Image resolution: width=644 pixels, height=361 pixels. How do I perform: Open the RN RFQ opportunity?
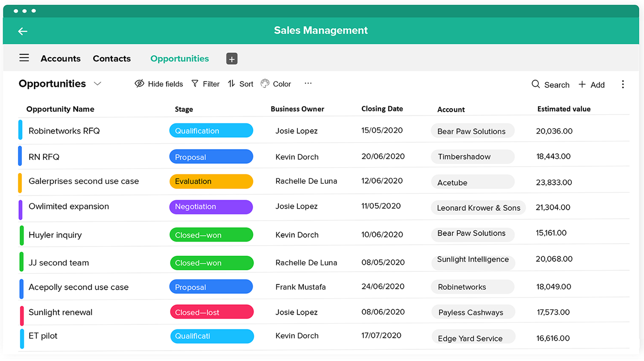(x=44, y=157)
